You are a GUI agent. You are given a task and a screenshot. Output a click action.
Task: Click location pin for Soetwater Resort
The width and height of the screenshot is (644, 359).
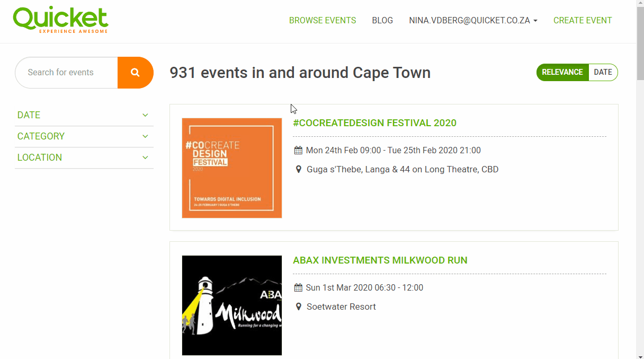[x=298, y=307]
